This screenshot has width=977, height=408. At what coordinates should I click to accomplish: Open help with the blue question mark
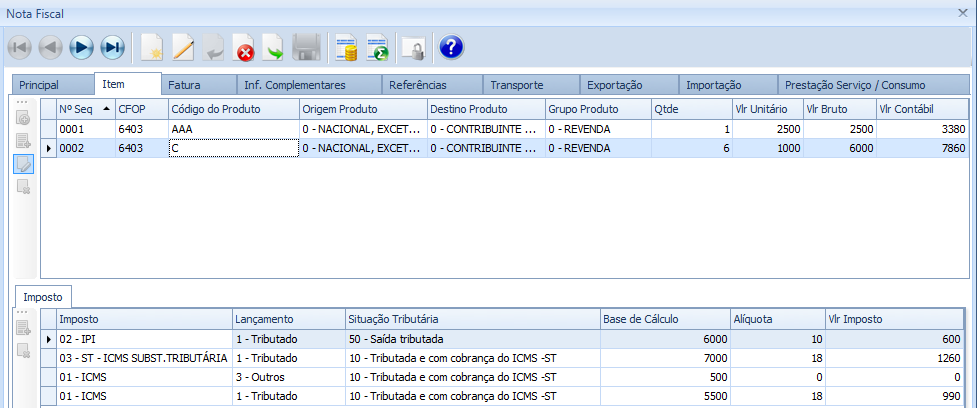[x=451, y=46]
